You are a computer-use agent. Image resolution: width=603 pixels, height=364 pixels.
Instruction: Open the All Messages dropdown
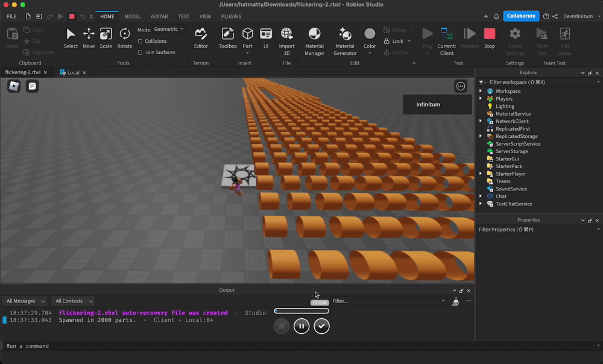(25, 301)
